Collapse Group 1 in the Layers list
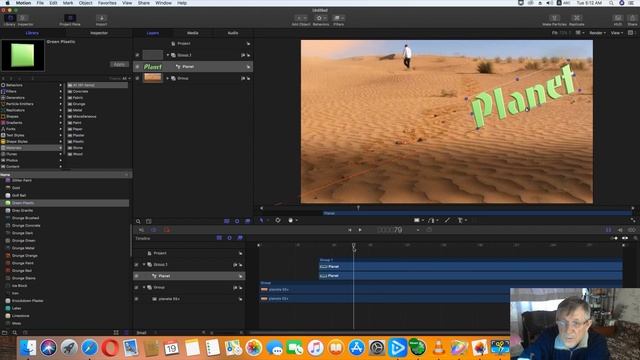This screenshot has height=360, width=640. pos(167,55)
